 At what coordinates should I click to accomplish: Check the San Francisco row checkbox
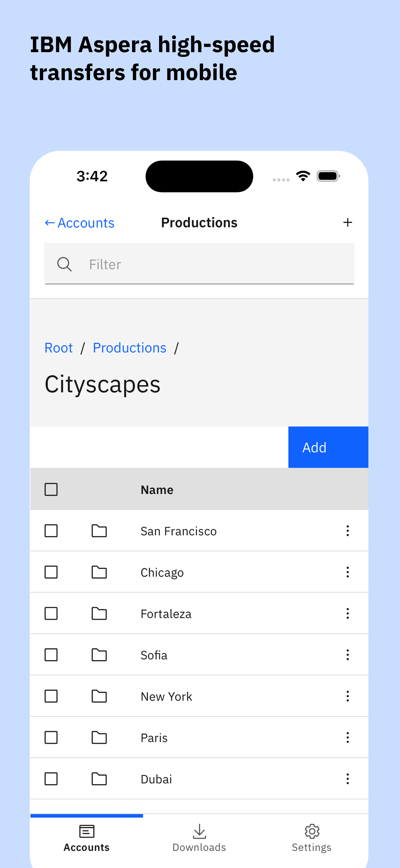pyautogui.click(x=51, y=531)
